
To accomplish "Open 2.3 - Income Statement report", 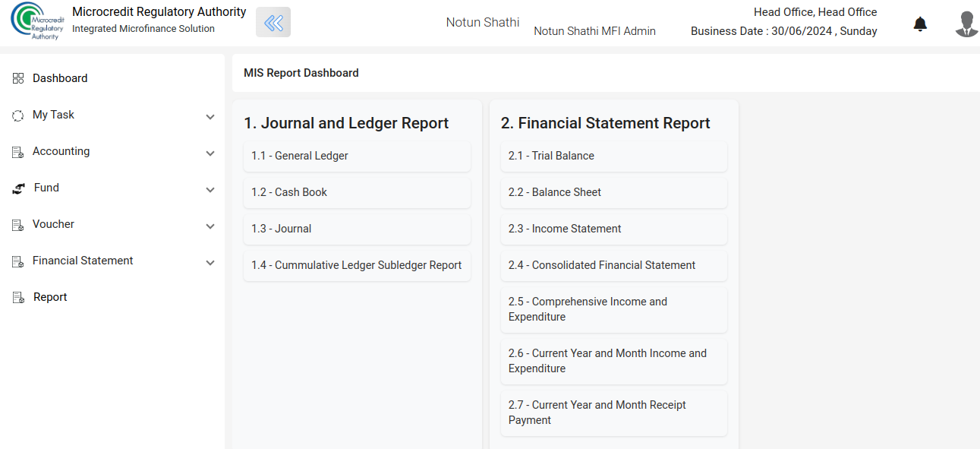I will click(x=614, y=229).
